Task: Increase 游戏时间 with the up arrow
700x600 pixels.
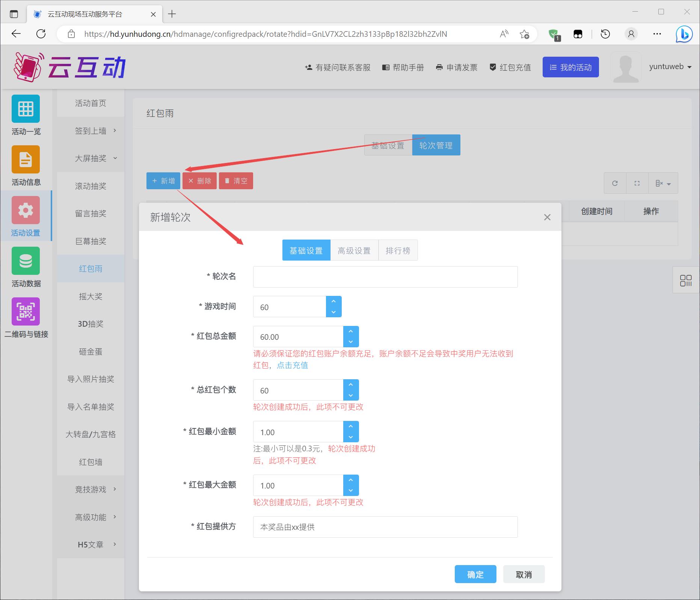Action: (x=333, y=302)
